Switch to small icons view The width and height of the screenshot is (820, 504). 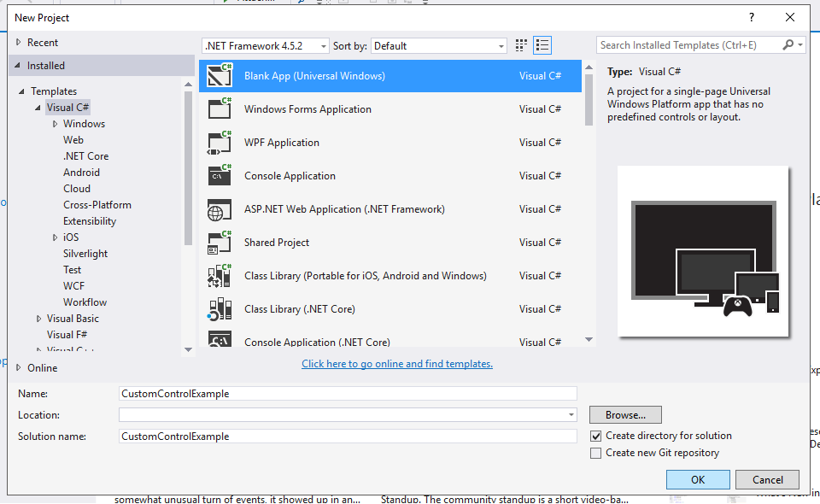pos(521,45)
